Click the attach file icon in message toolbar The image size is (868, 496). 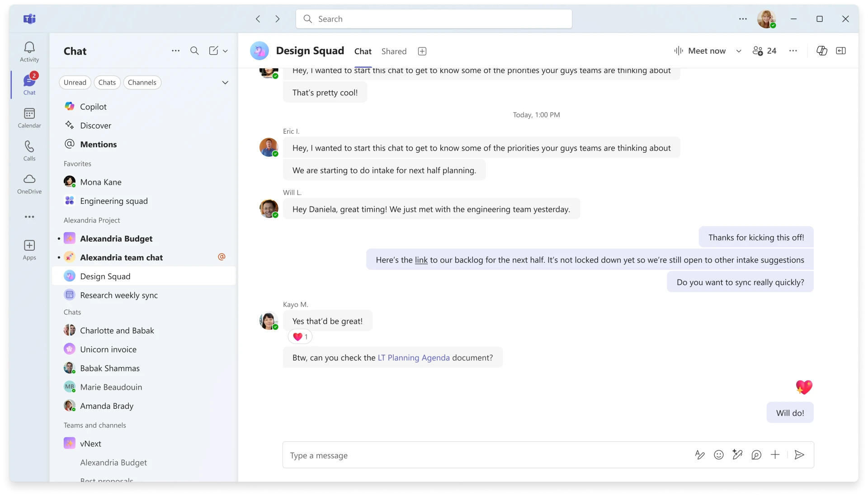(775, 455)
